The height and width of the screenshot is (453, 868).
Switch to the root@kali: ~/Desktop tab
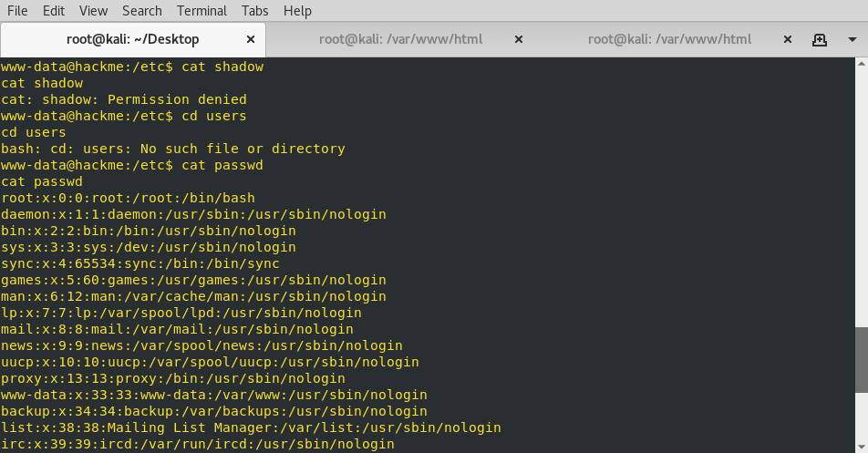coord(133,39)
